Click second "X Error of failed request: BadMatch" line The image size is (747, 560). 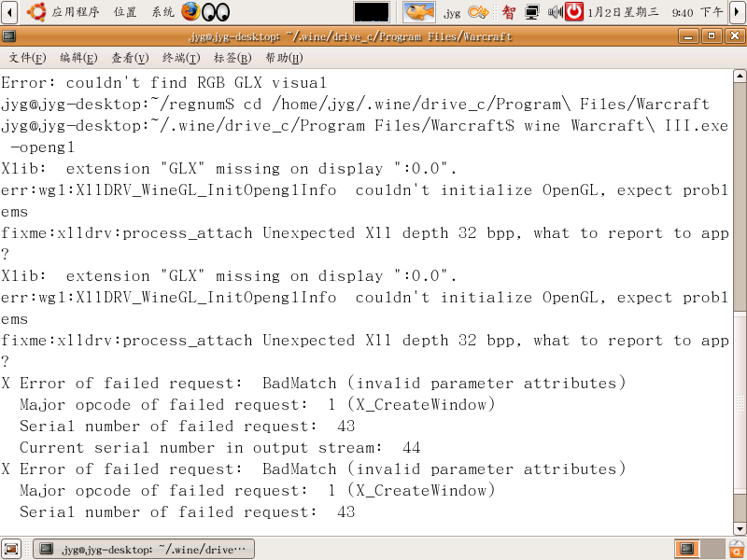pos(314,469)
